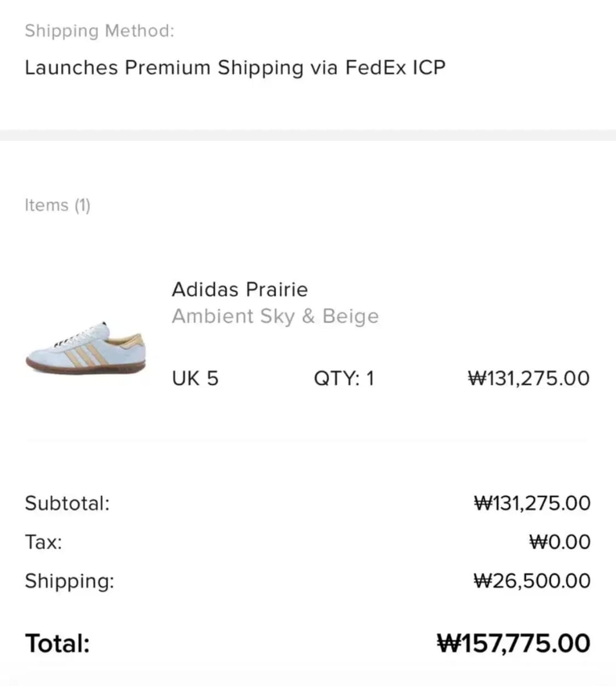
Task: Click the Ambient Sky & Beige colorway text
Action: pyautogui.click(x=275, y=316)
